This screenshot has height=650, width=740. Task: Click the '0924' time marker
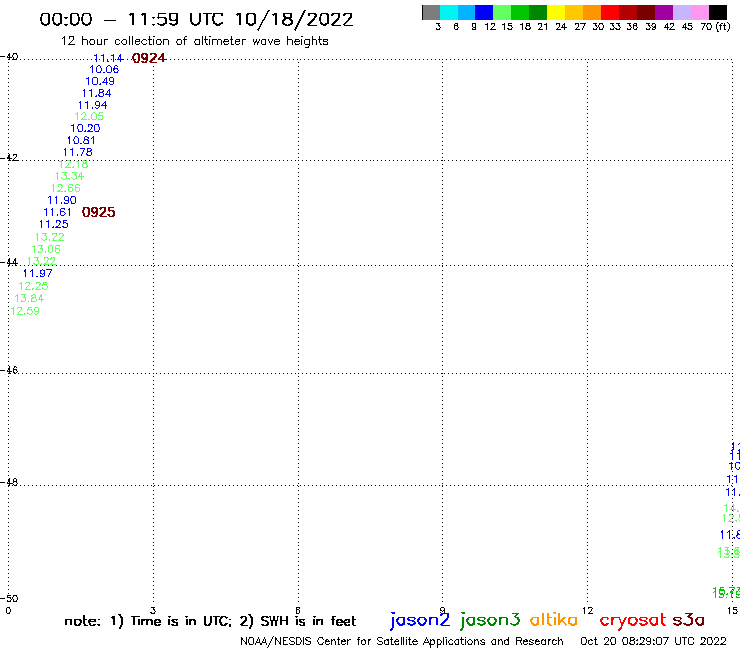click(x=149, y=58)
